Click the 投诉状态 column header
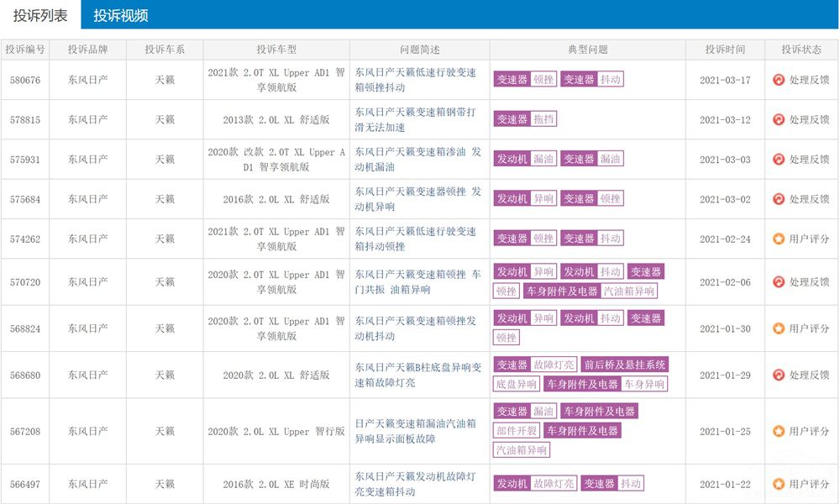 tap(801, 50)
